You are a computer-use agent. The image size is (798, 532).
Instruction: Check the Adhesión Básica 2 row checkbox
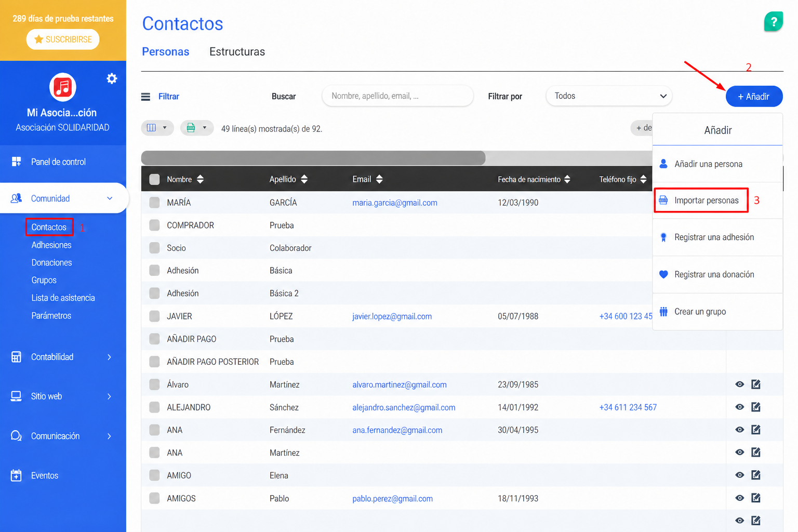point(154,293)
